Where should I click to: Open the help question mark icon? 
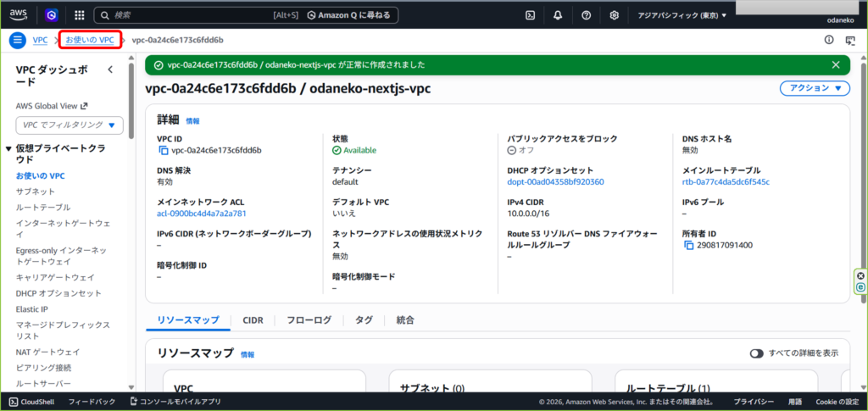(x=586, y=15)
